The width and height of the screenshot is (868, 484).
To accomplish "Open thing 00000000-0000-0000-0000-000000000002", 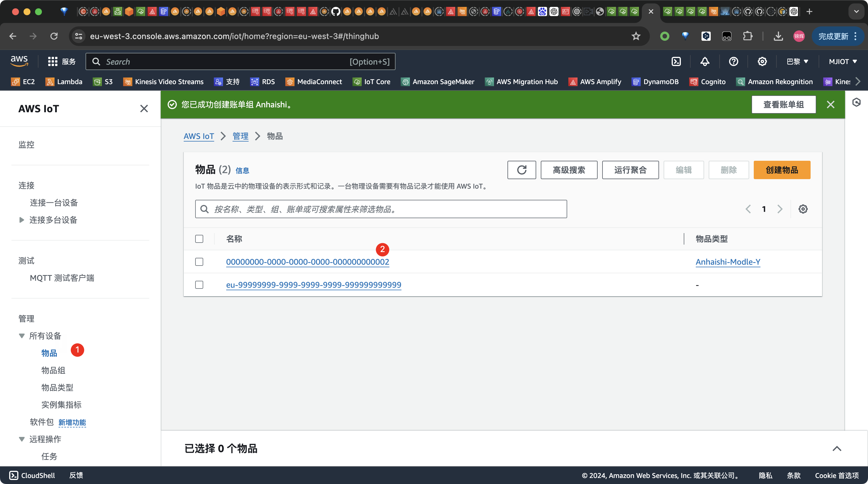I will 308,262.
